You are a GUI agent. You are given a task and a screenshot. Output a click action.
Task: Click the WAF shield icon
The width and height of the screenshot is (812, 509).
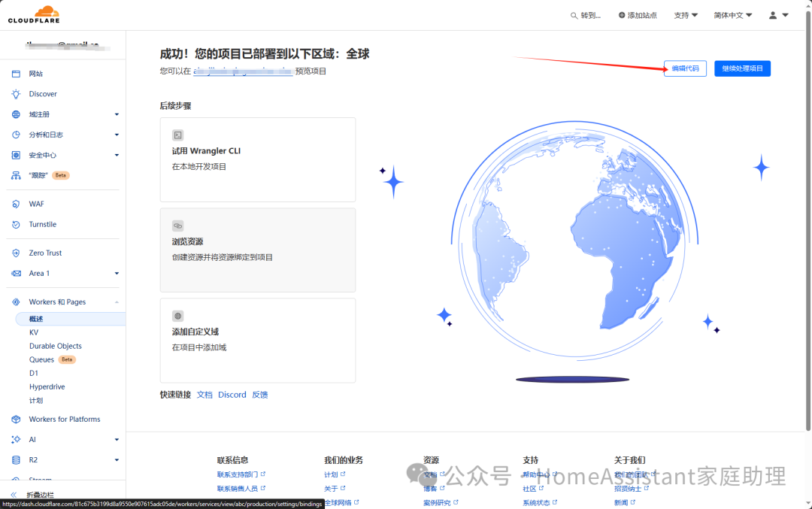16,204
